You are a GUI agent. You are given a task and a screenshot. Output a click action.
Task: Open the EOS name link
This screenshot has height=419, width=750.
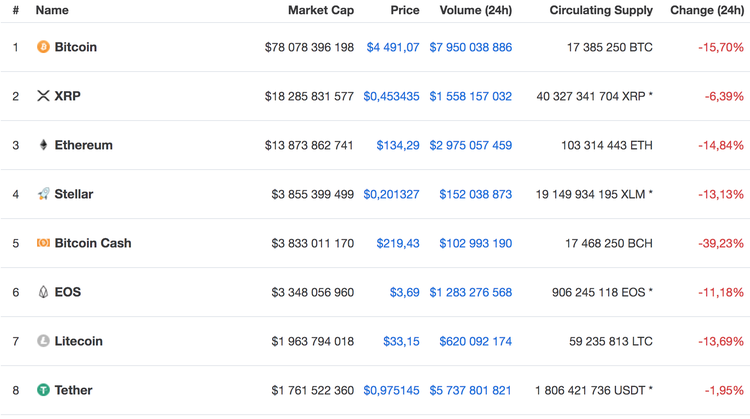click(x=67, y=292)
